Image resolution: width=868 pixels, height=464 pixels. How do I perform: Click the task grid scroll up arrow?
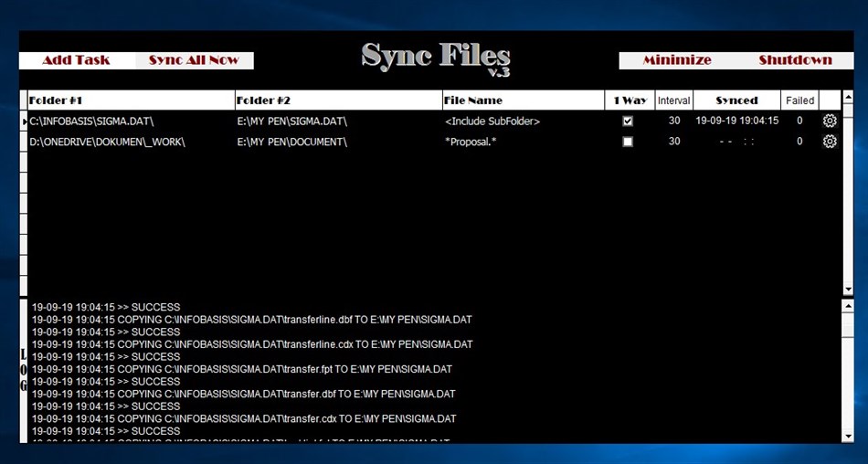click(x=848, y=98)
